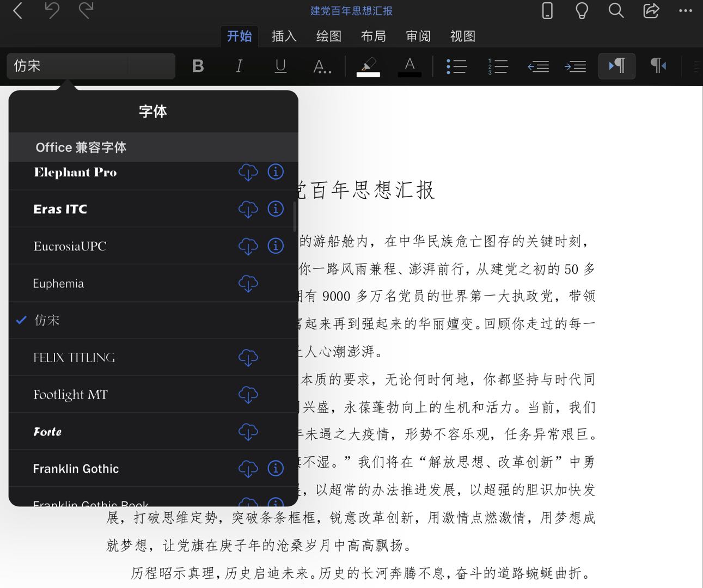Image resolution: width=703 pixels, height=588 pixels.
Task: Download the EucrosiaUPC font
Action: (248, 246)
